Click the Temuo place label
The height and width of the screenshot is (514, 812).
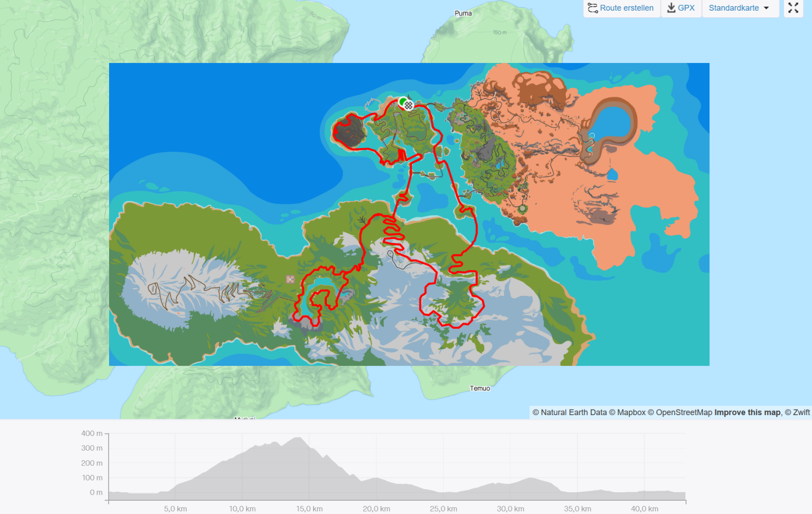(480, 388)
